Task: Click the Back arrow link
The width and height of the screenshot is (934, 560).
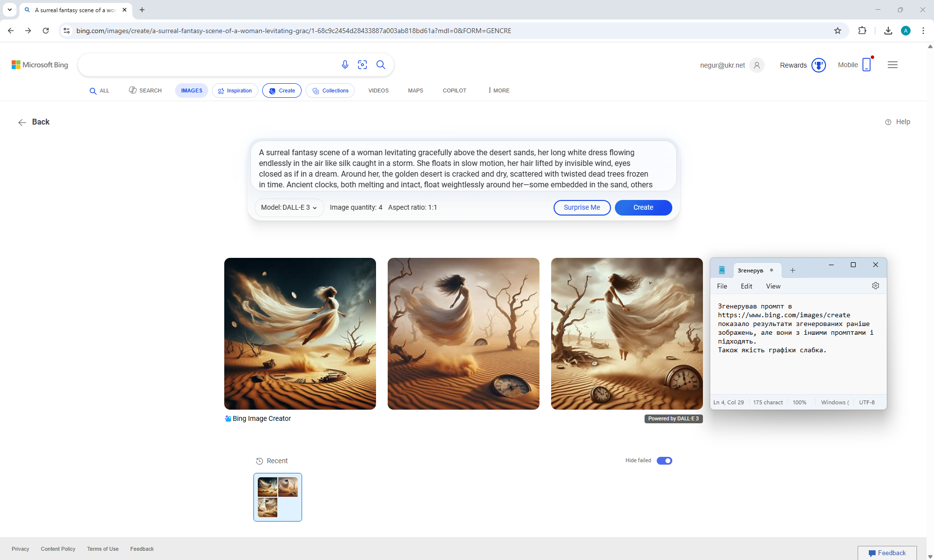Action: coord(34,122)
